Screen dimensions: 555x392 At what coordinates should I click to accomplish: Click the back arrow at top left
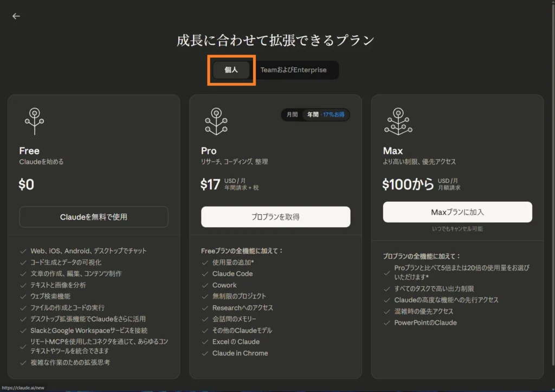16,16
